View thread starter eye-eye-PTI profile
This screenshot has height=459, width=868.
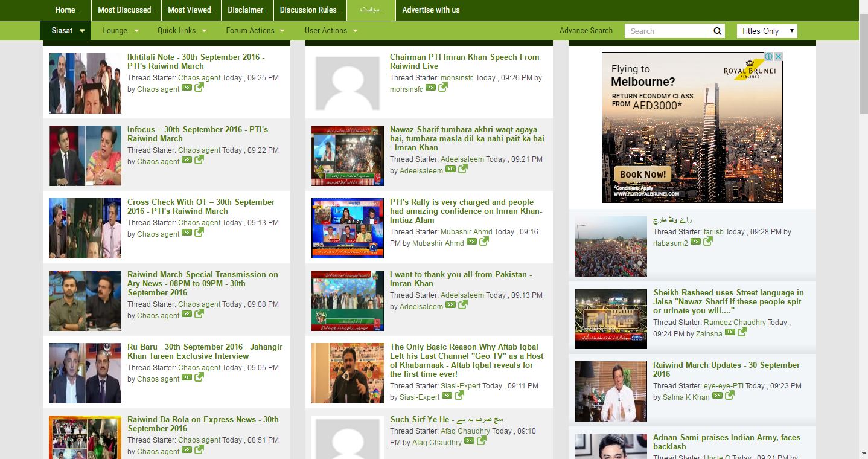[723, 385]
